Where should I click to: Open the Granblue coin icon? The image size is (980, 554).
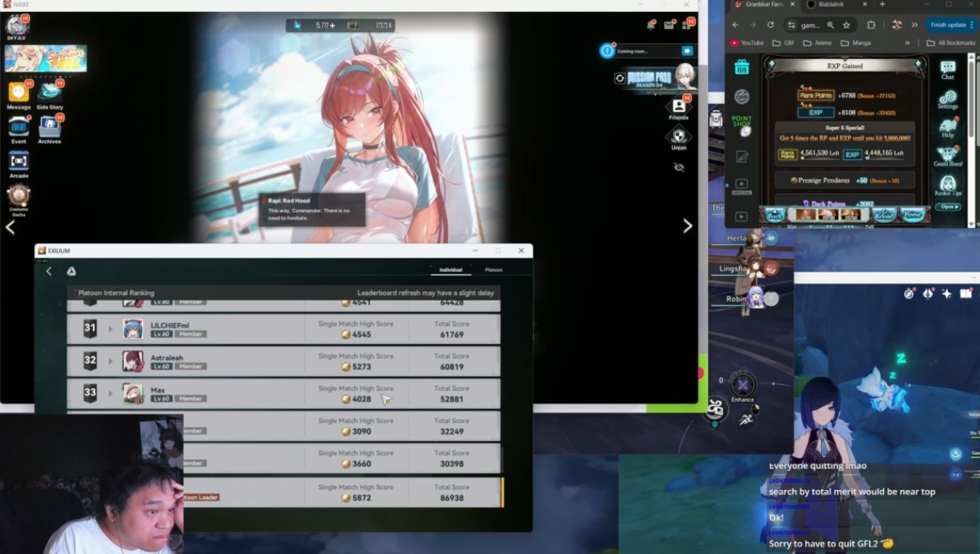point(742,97)
